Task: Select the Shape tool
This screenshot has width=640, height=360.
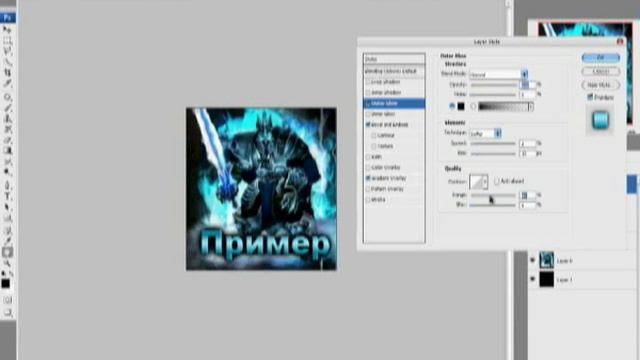Action: pyautogui.click(x=7, y=217)
